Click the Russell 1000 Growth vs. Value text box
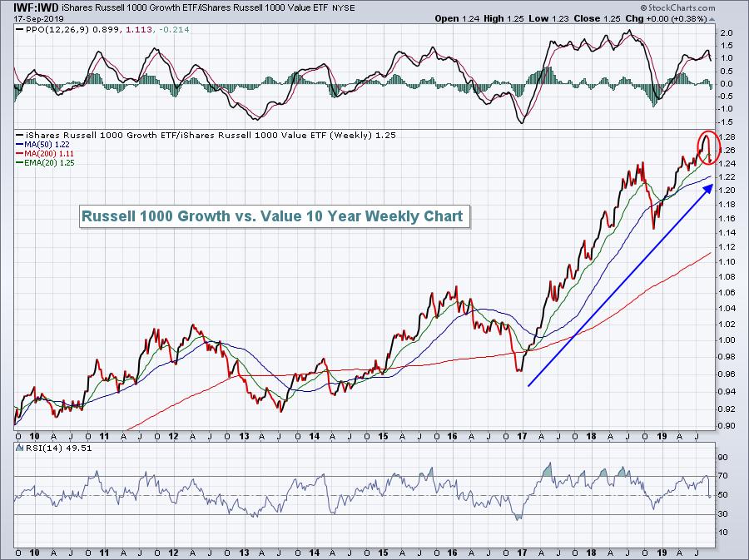749x560 pixels. 273,216
